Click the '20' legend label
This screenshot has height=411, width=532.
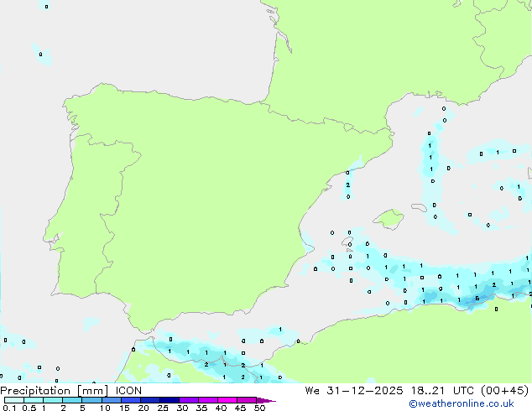pyautogui.click(x=143, y=408)
